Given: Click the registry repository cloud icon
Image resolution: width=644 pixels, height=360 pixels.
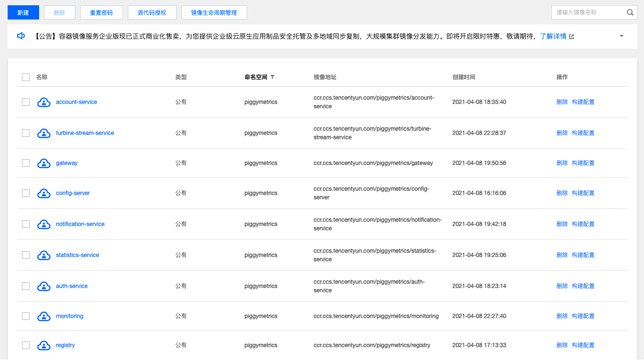Looking at the screenshot, I should [44, 345].
